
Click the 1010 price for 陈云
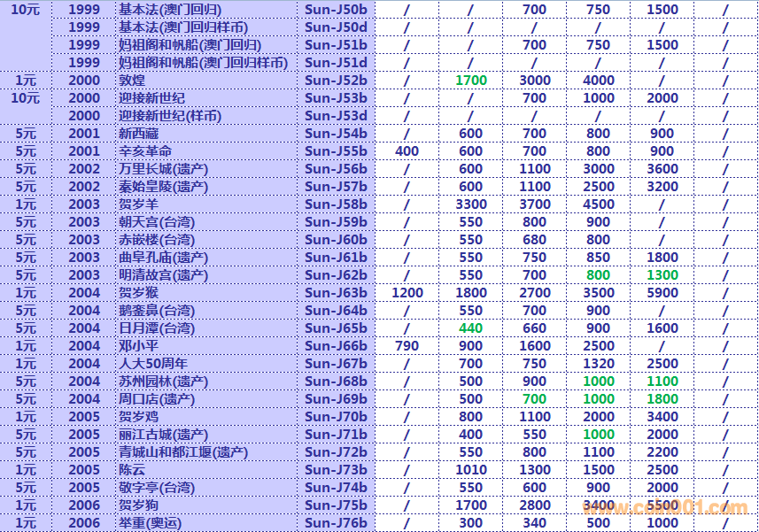470,470
